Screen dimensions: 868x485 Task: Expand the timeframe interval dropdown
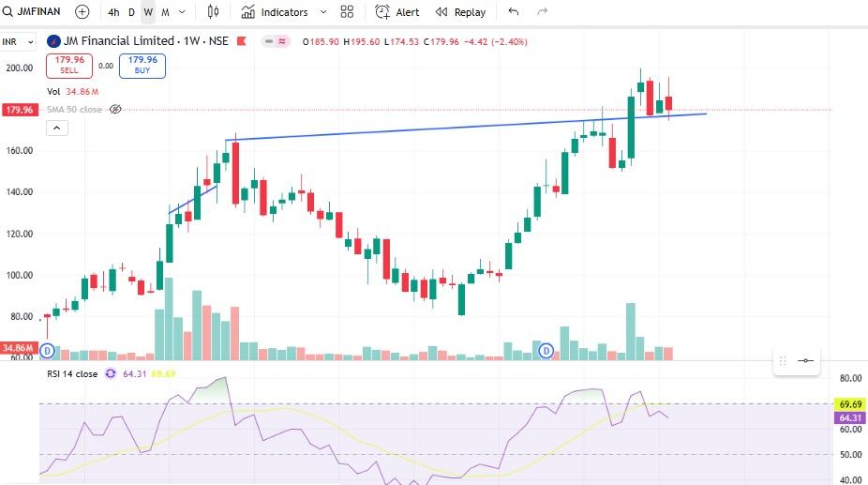coord(182,11)
